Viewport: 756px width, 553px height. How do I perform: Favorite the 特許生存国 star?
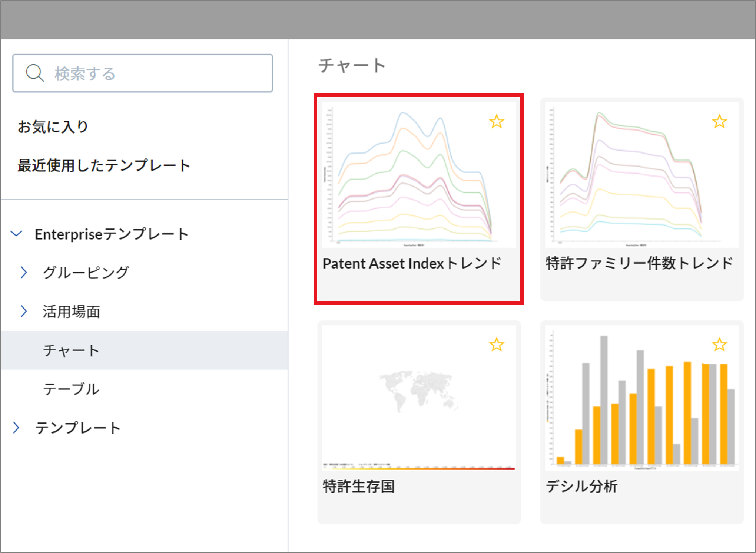(x=497, y=345)
